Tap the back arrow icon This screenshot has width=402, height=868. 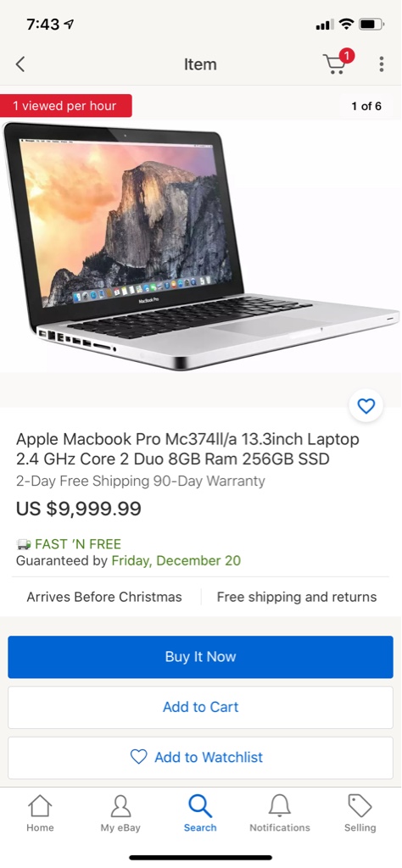tap(20, 64)
